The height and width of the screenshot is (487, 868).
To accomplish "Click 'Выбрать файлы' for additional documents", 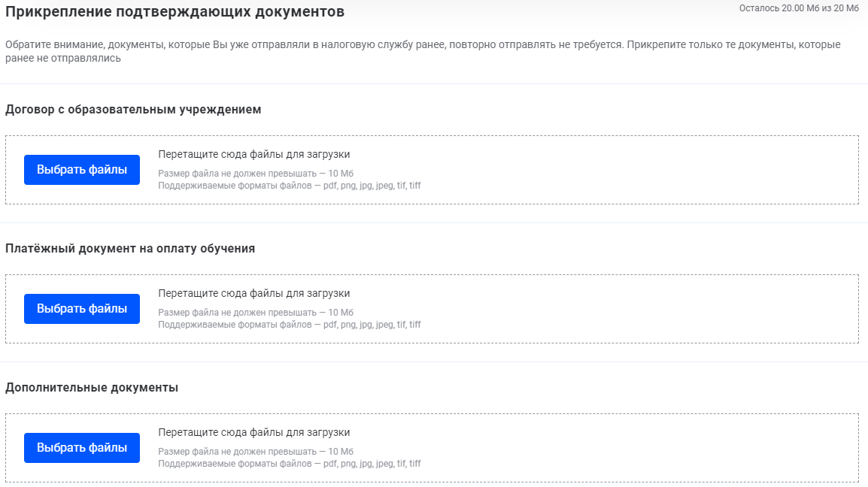I will [82, 448].
